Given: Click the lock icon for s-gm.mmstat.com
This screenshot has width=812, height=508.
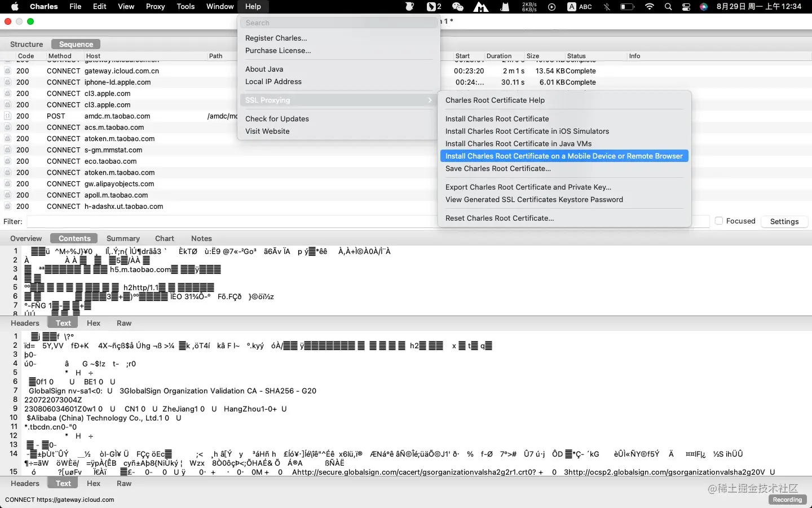Looking at the screenshot, I should click(8, 150).
